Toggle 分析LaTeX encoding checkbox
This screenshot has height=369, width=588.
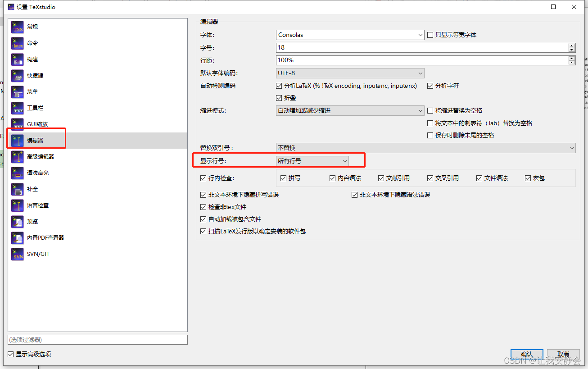tap(279, 86)
